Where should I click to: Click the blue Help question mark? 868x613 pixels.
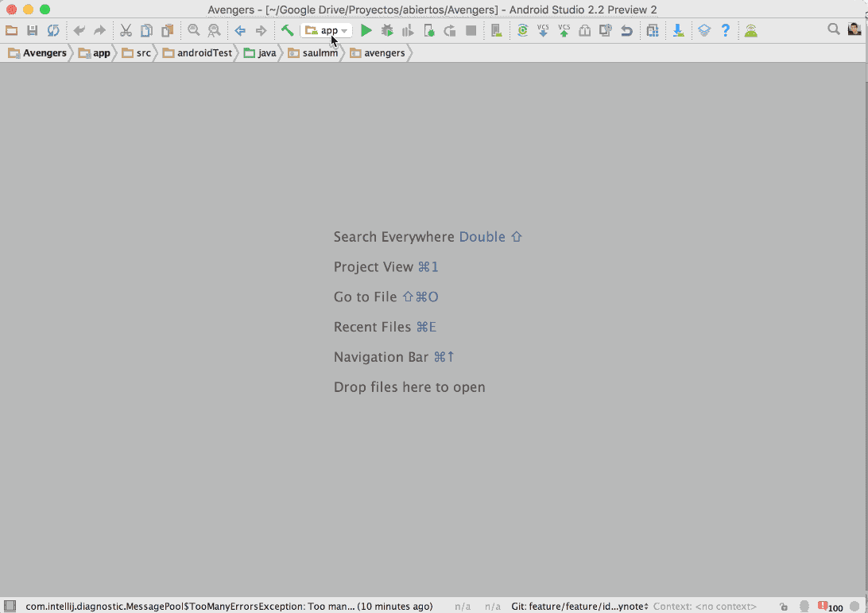tap(725, 30)
